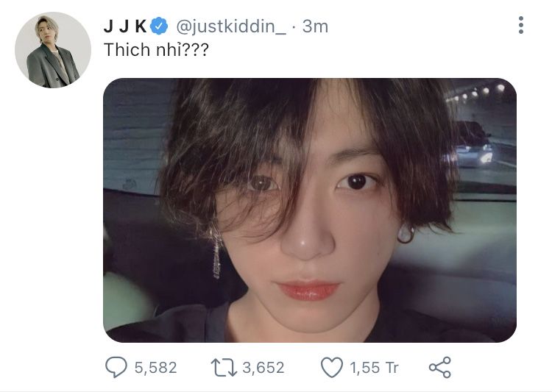The height and width of the screenshot is (392, 552).
Task: Click the reply speech bubble icon
Action: (116, 367)
